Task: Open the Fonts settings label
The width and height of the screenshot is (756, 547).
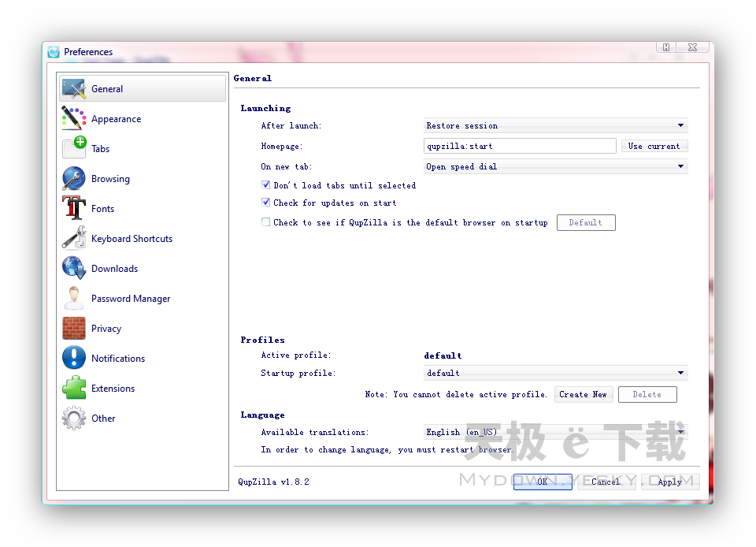Action: pyautogui.click(x=102, y=208)
